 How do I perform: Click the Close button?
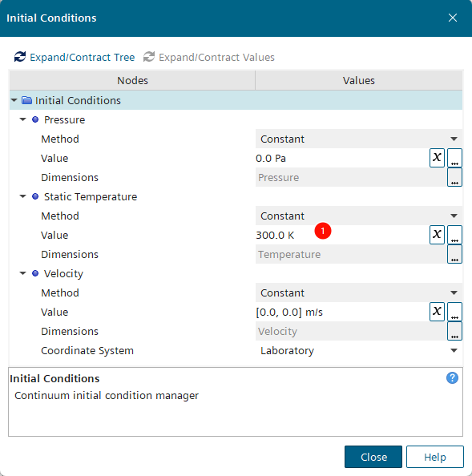click(373, 457)
